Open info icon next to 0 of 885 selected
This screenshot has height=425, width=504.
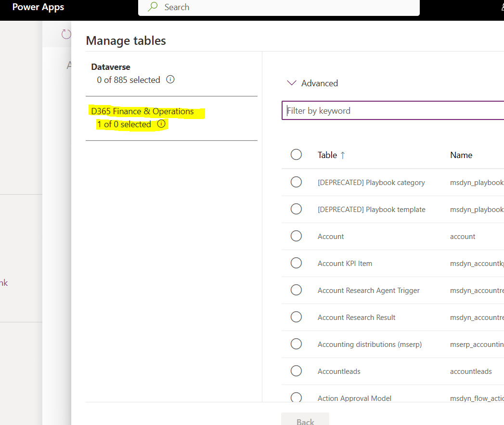[x=170, y=80]
